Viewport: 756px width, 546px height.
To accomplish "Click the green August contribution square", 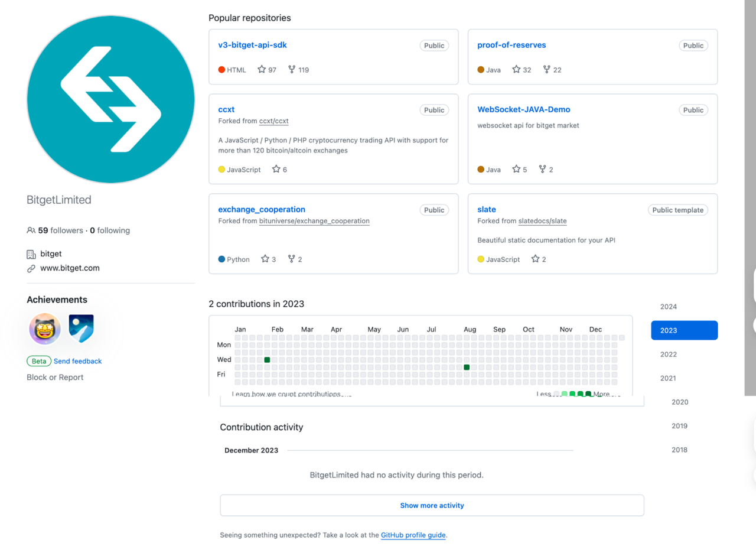I will (467, 368).
